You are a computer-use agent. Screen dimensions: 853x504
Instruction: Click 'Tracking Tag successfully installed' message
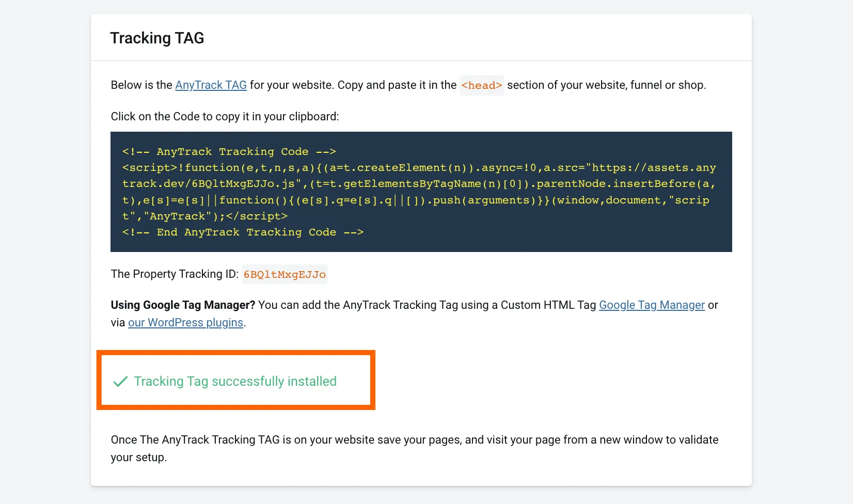[x=235, y=382]
